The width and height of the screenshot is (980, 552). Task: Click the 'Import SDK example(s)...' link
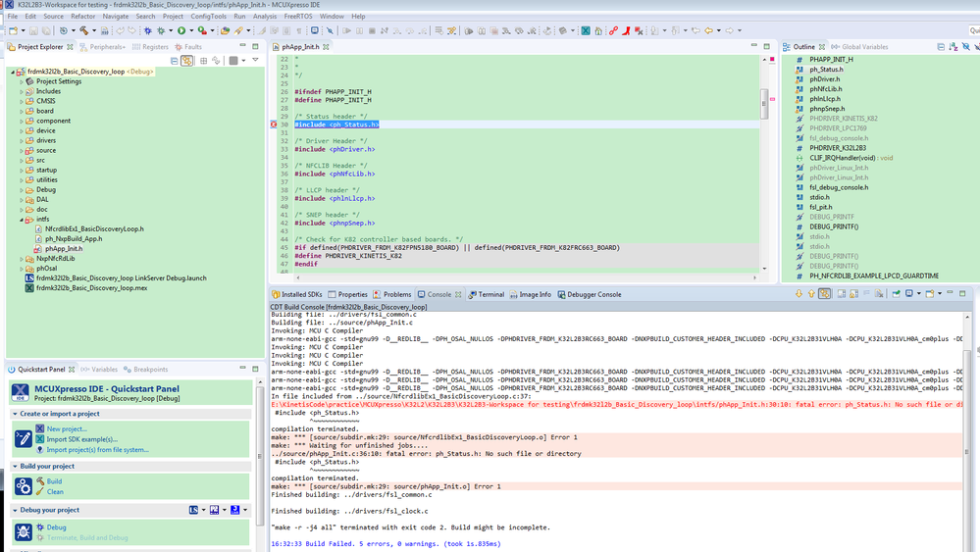click(82, 439)
